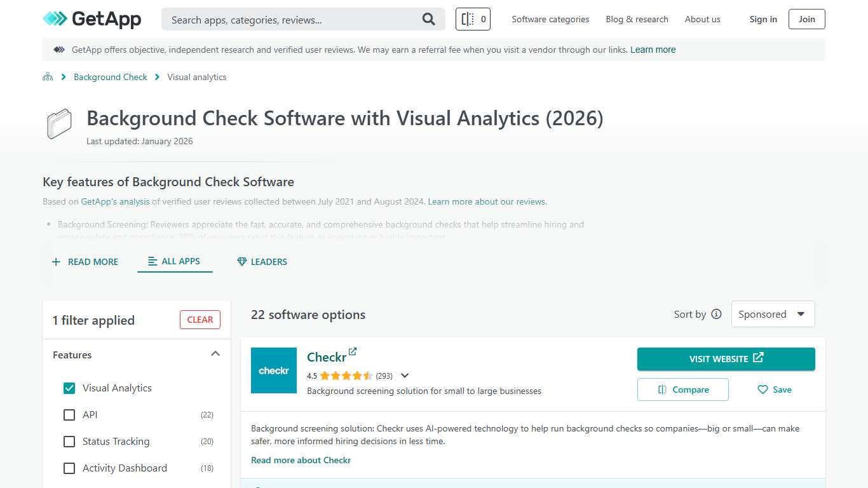Screen dimensions: 868x488
Task: Open the Software categories menu
Action: 550,19
